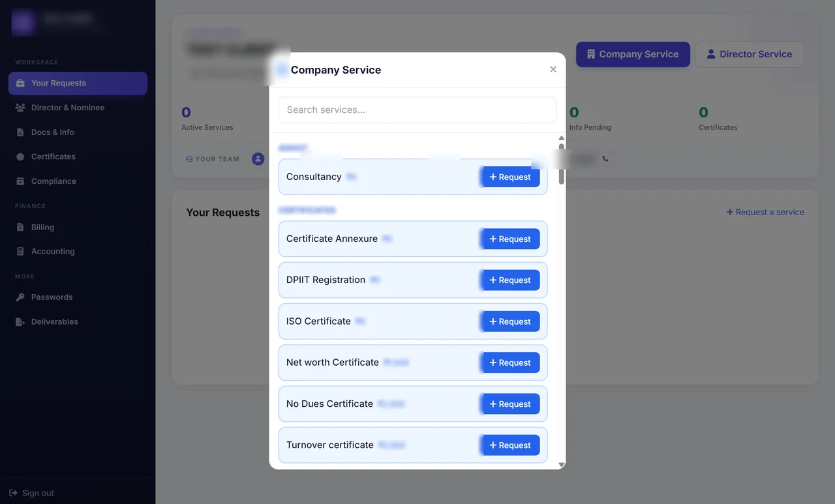Click the Company Service header button
The image size is (835, 504).
click(x=633, y=54)
